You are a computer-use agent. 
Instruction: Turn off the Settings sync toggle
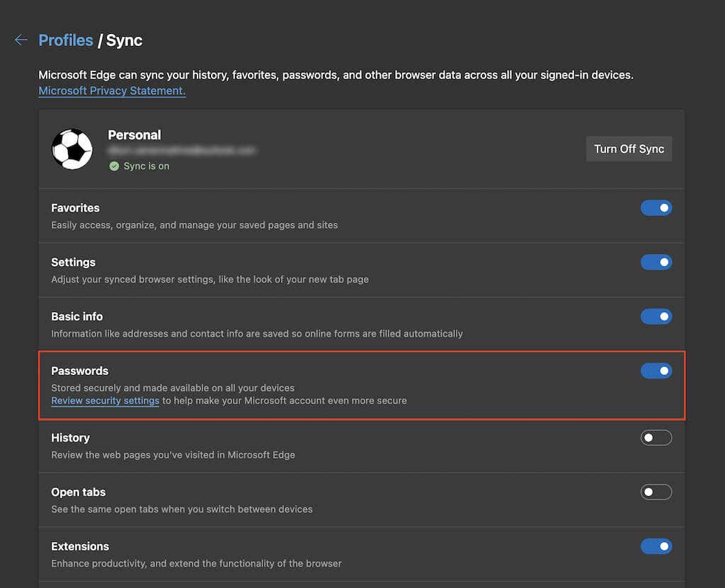click(x=656, y=263)
